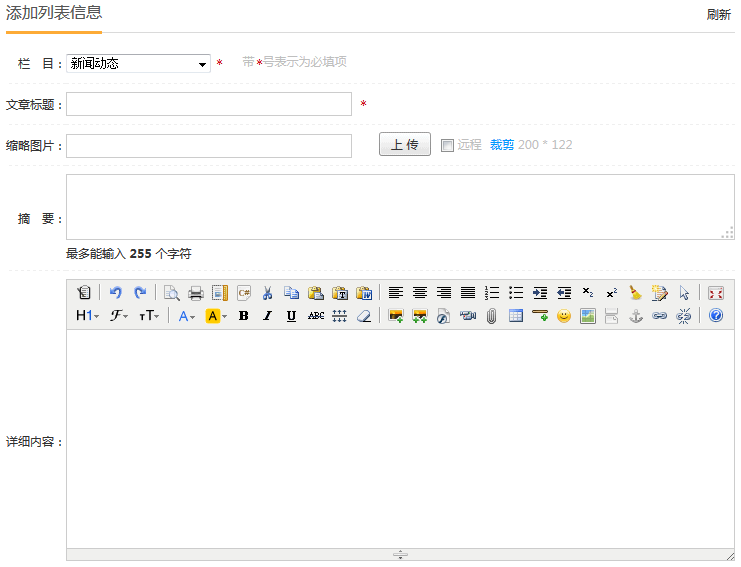Insert an emoticon with smiley icon

pos(564,316)
